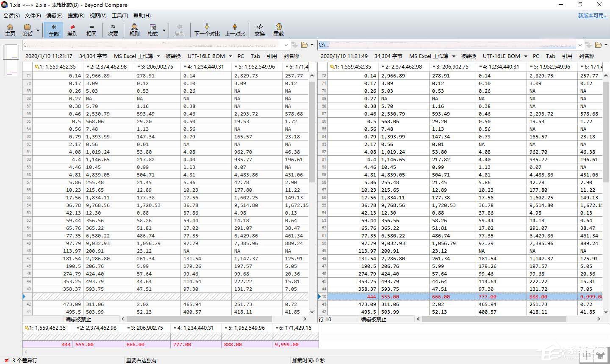Swap left and right files with 交换
Viewport: 610px width, 364px height.
click(x=259, y=30)
